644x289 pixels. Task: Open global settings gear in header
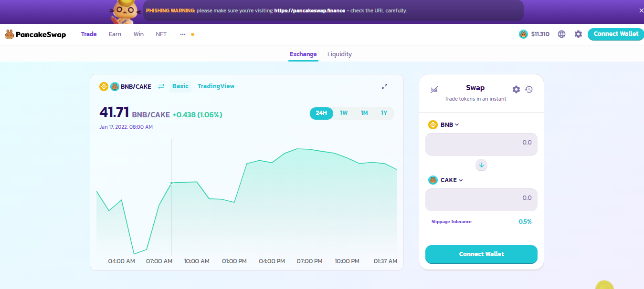point(578,34)
